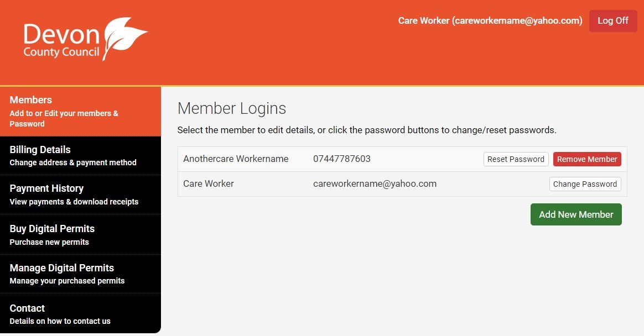Viewport: 644px width, 336px height.
Task: Click the Member Logins heading
Action: (232, 108)
